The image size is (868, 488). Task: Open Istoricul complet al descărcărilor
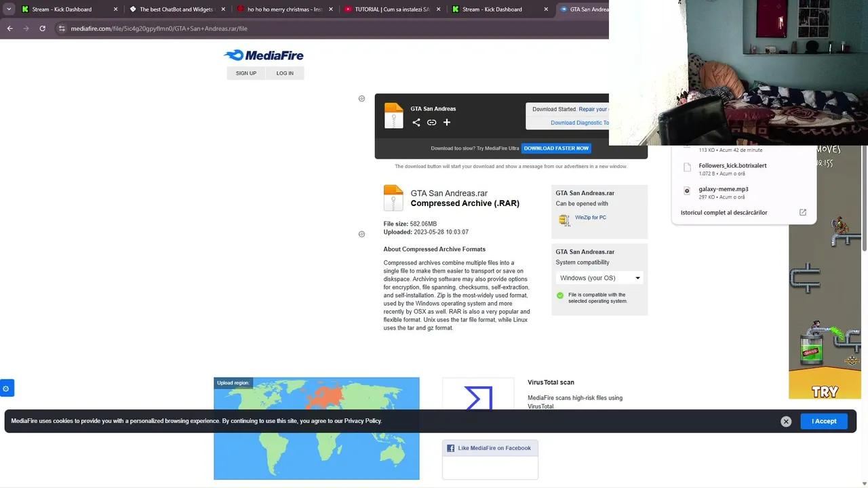click(x=724, y=213)
